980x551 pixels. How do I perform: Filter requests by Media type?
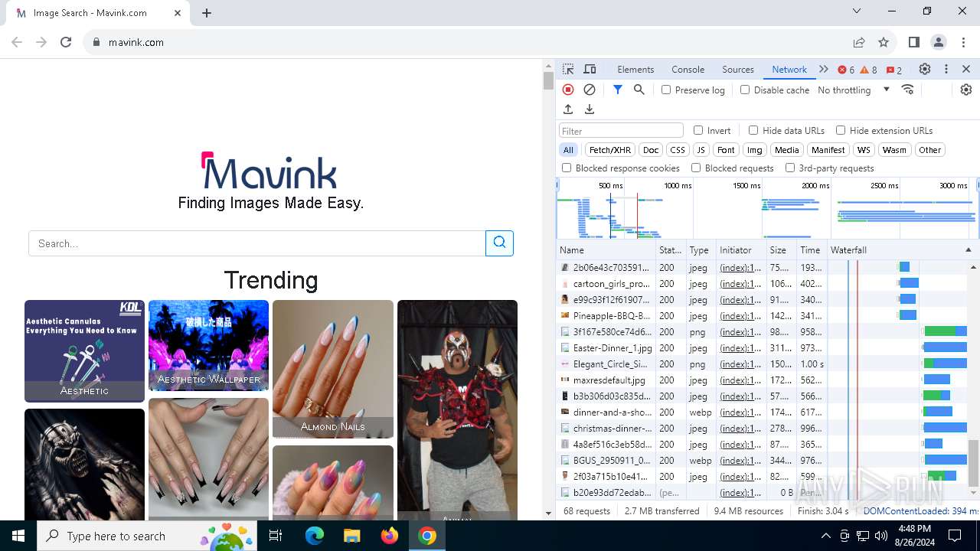(786, 150)
